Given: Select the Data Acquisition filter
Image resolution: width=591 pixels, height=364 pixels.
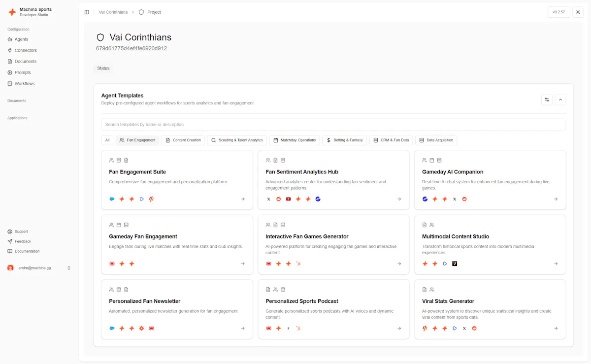Looking at the screenshot, I should point(436,140).
